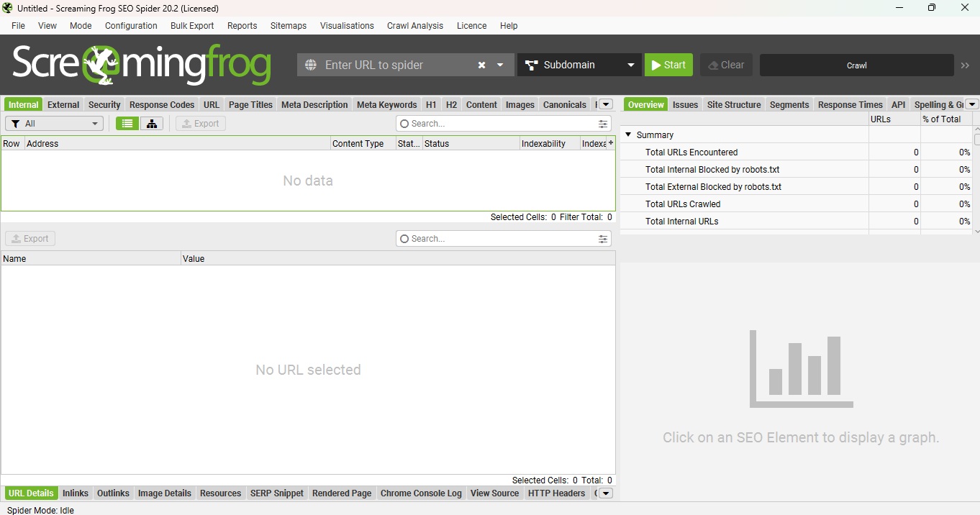Switch to list view

[127, 124]
